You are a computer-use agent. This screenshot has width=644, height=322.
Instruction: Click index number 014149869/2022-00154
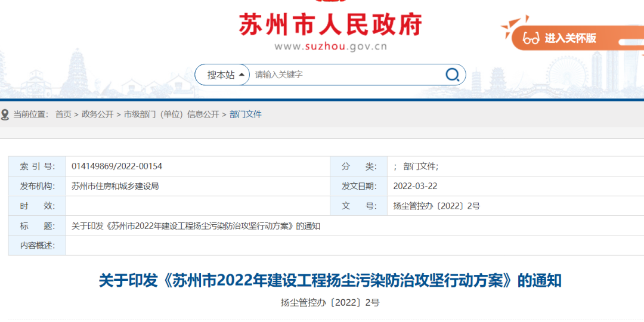pos(117,166)
